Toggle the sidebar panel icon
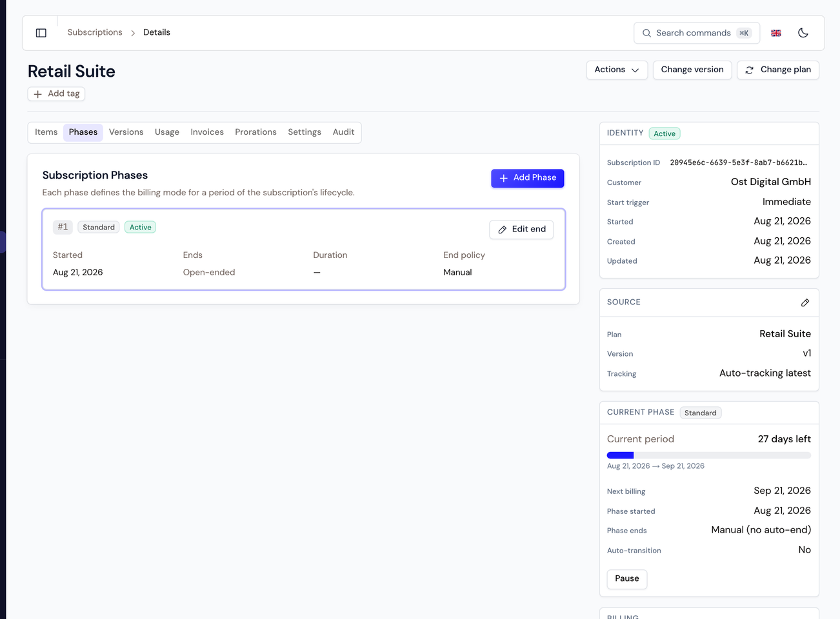840x619 pixels. (x=41, y=33)
